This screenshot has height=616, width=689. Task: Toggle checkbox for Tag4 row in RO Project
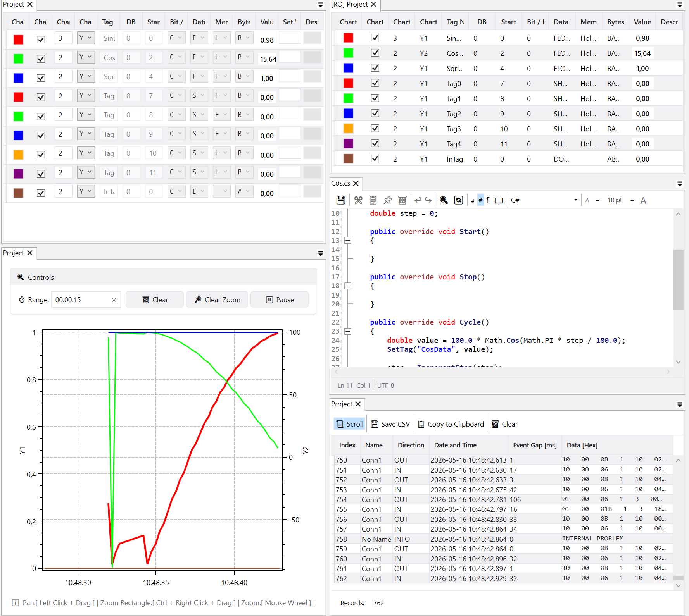pyautogui.click(x=375, y=143)
